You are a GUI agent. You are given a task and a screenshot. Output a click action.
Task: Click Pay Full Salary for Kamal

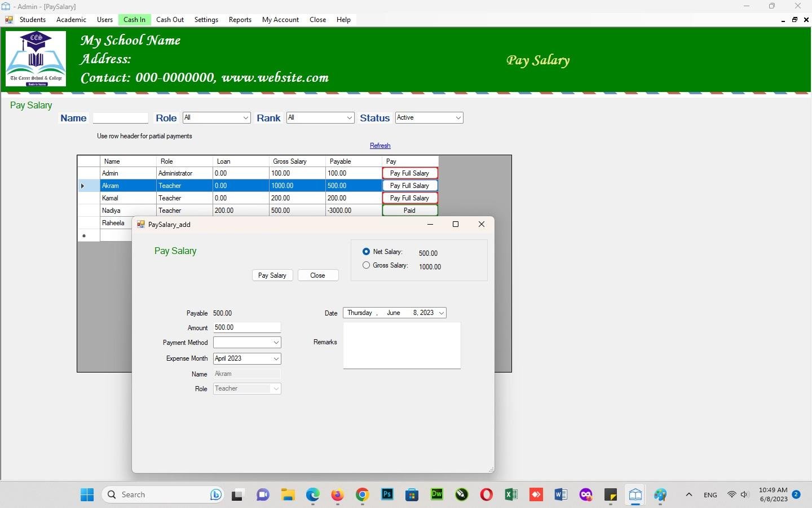click(409, 198)
